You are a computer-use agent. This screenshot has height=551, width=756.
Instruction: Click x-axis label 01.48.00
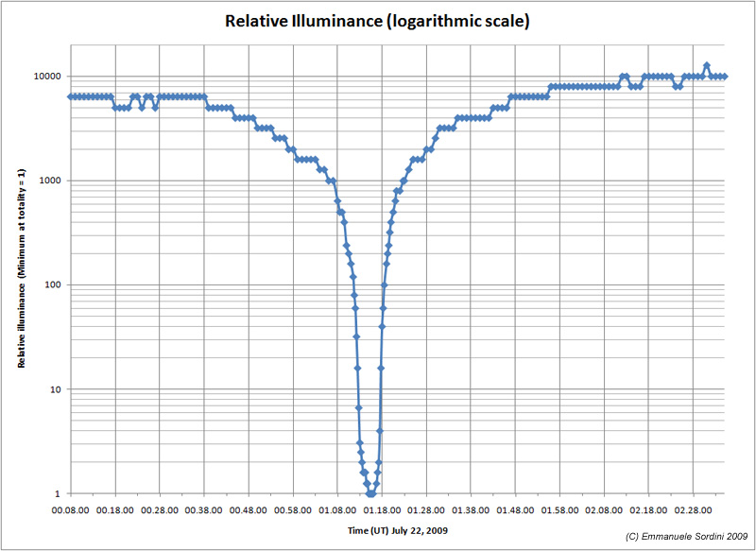click(515, 510)
